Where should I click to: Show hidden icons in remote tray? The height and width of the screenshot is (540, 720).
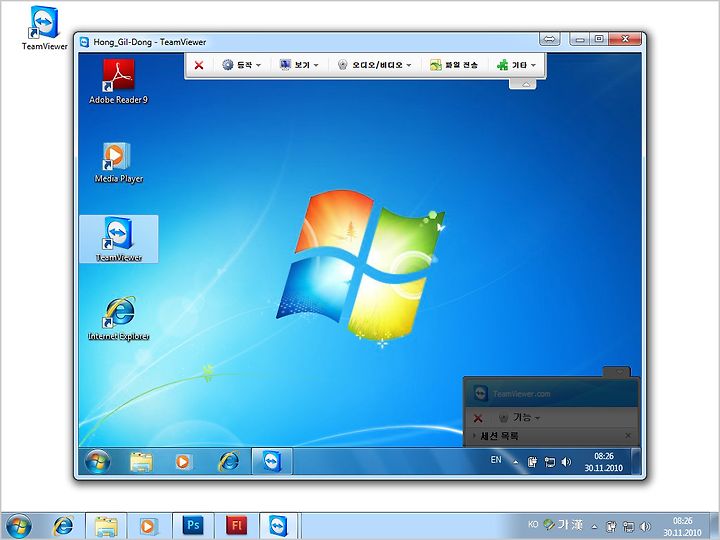tap(515, 462)
